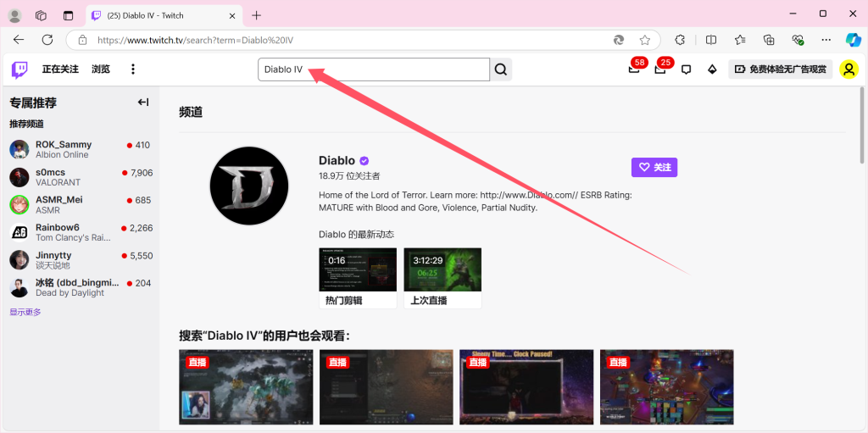Open the inbox icon showing badge 58

click(x=634, y=69)
